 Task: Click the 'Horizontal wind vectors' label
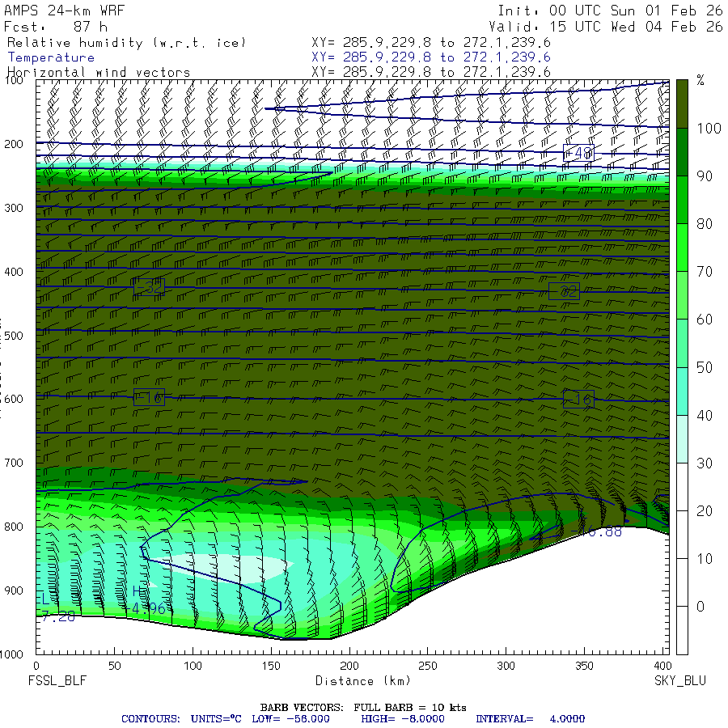99,73
